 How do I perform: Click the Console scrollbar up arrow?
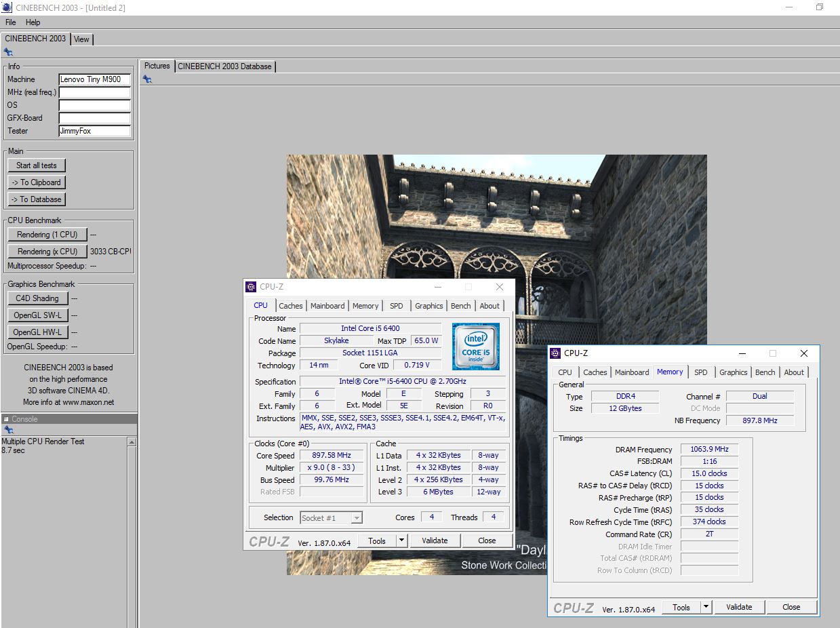(x=132, y=442)
